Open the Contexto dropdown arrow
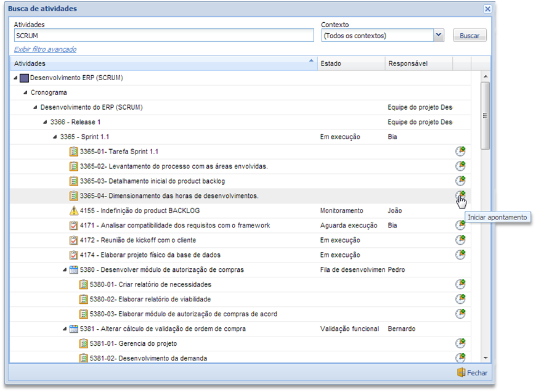Screen dimensions: 536x392 (439, 35)
